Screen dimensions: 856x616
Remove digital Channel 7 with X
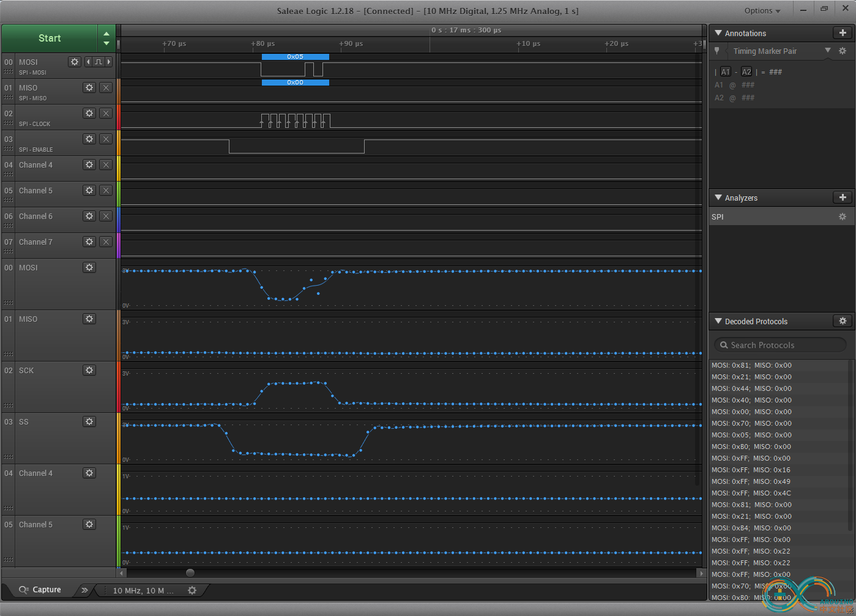(106, 242)
